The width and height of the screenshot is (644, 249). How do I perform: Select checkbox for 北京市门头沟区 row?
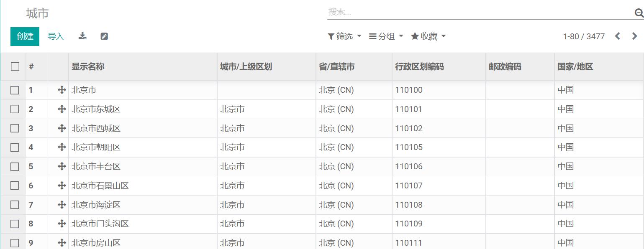pyautogui.click(x=15, y=224)
